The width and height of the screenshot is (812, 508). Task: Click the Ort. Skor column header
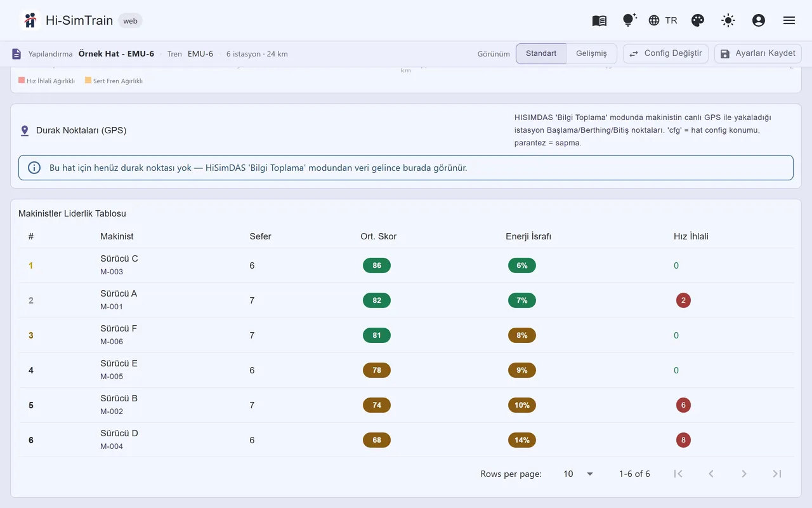pos(379,236)
